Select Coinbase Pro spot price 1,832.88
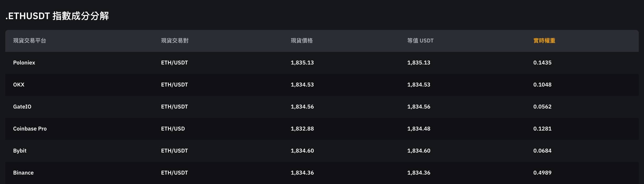Image resolution: width=644 pixels, height=184 pixels. (302, 129)
